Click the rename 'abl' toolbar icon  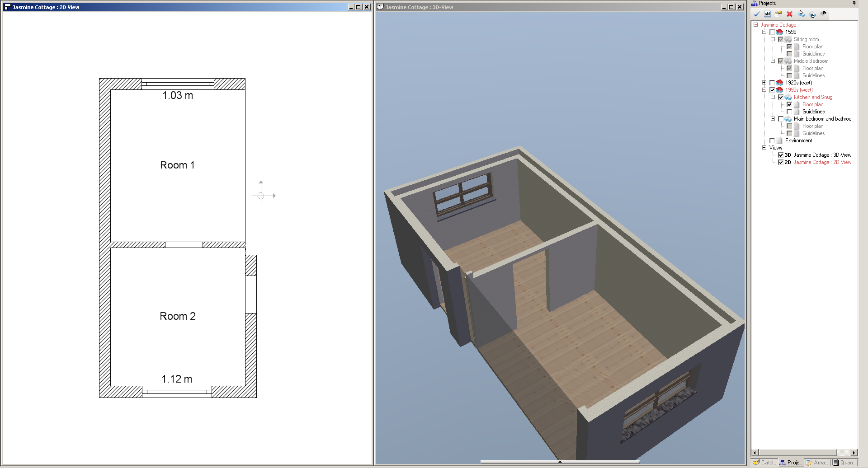click(768, 14)
